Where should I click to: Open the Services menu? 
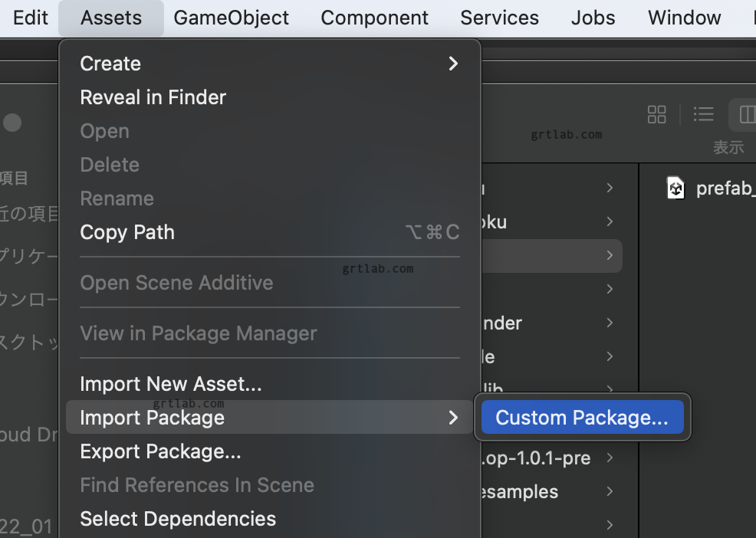coord(498,18)
